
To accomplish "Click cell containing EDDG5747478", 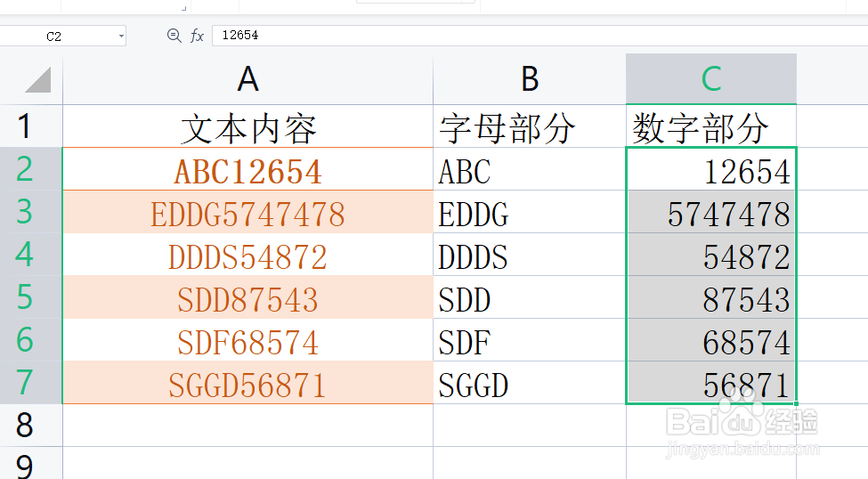I will click(248, 212).
